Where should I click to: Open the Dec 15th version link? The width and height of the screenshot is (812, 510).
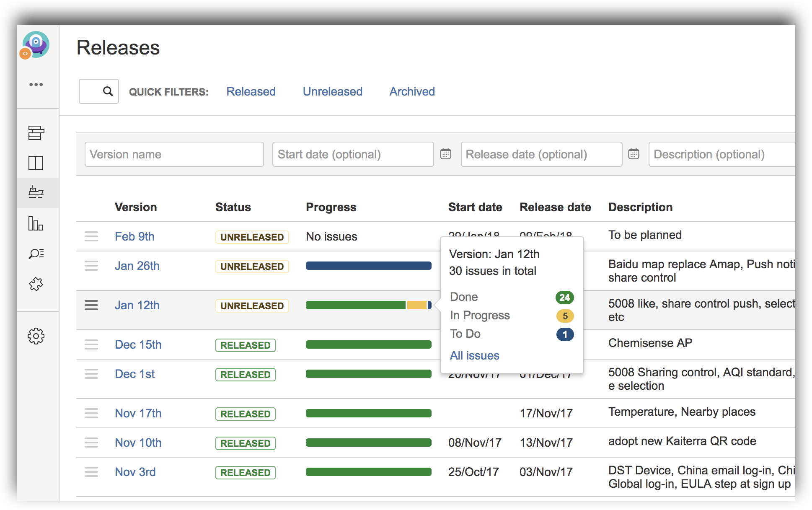pos(138,344)
